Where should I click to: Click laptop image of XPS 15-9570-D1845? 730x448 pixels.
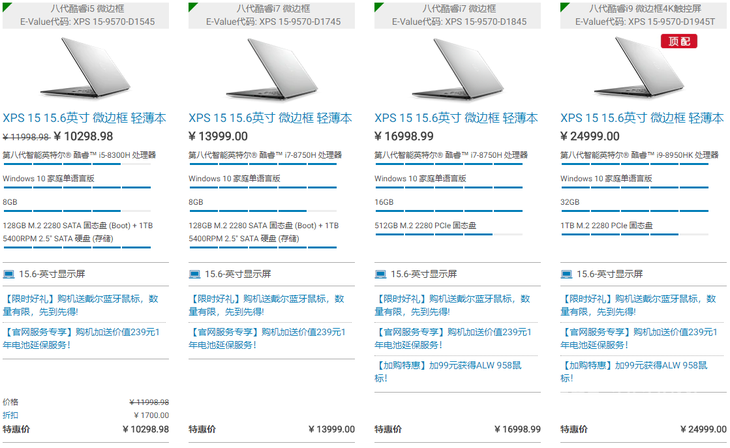(x=458, y=68)
